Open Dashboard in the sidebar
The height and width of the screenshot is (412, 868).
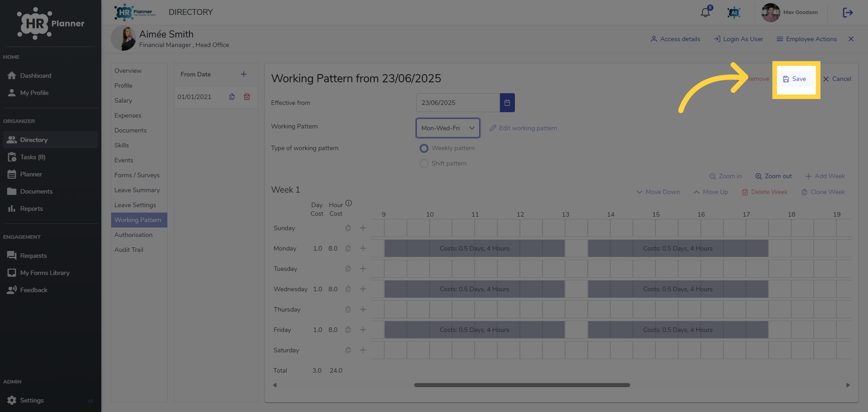coord(51,76)
